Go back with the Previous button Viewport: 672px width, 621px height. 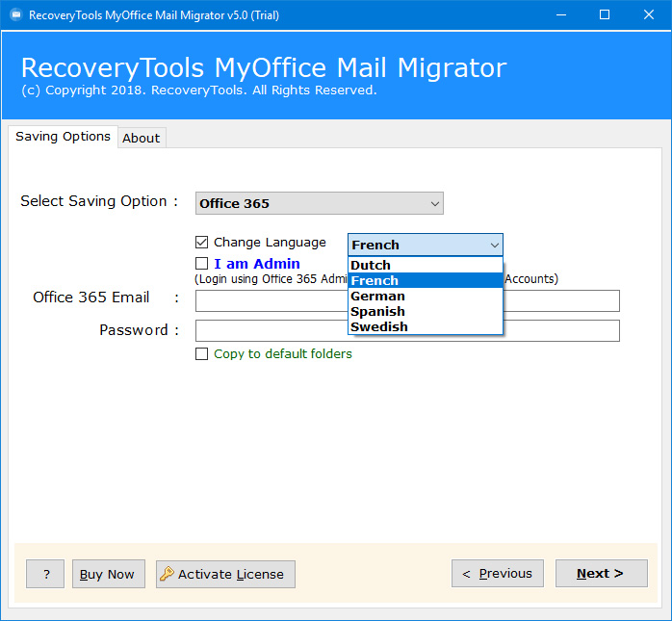tap(497, 574)
